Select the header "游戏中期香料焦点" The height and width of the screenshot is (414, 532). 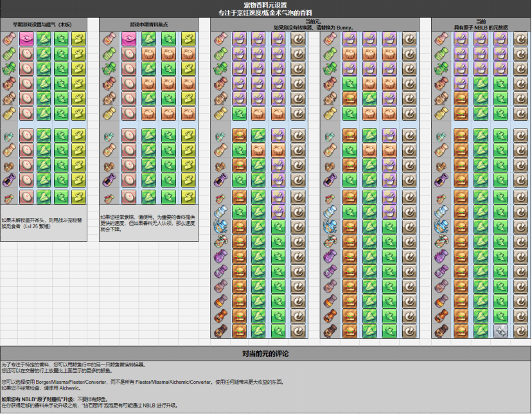tap(148, 24)
